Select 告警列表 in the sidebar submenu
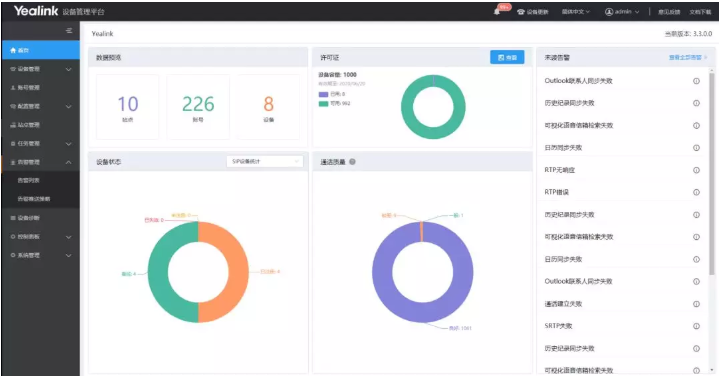Viewport: 725px width, 376px height. coord(29,180)
